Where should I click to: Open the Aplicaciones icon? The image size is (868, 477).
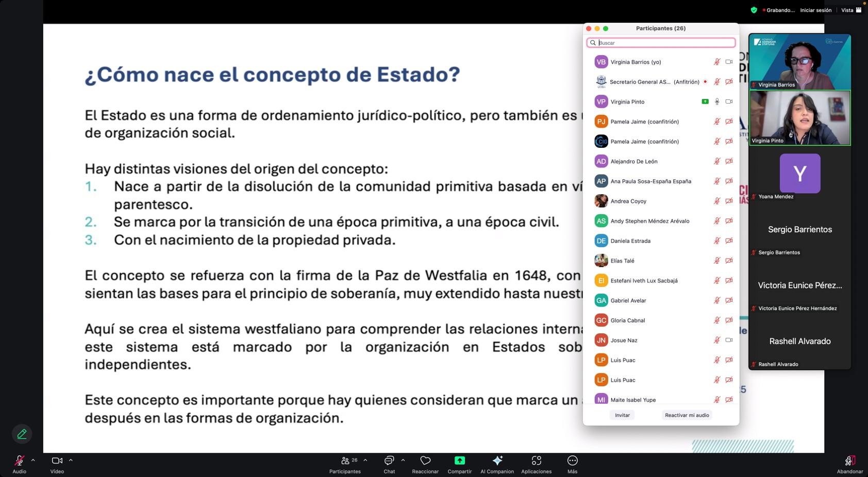coord(536,461)
